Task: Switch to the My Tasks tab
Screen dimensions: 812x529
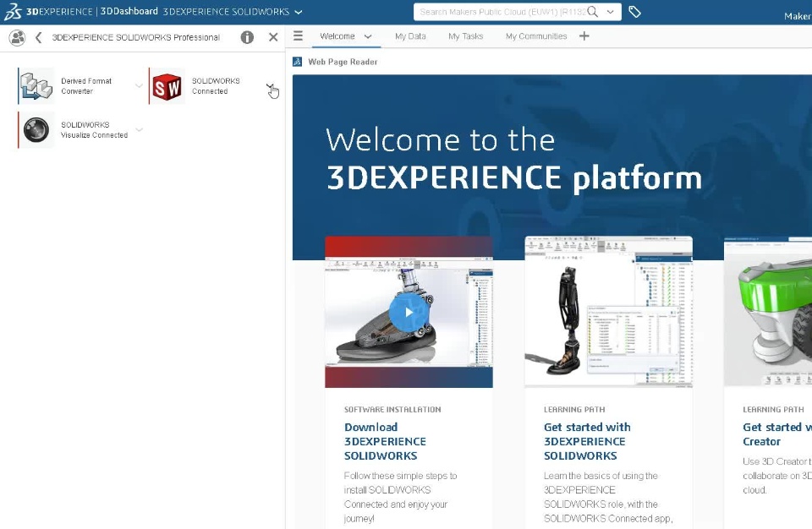Action: click(x=465, y=36)
